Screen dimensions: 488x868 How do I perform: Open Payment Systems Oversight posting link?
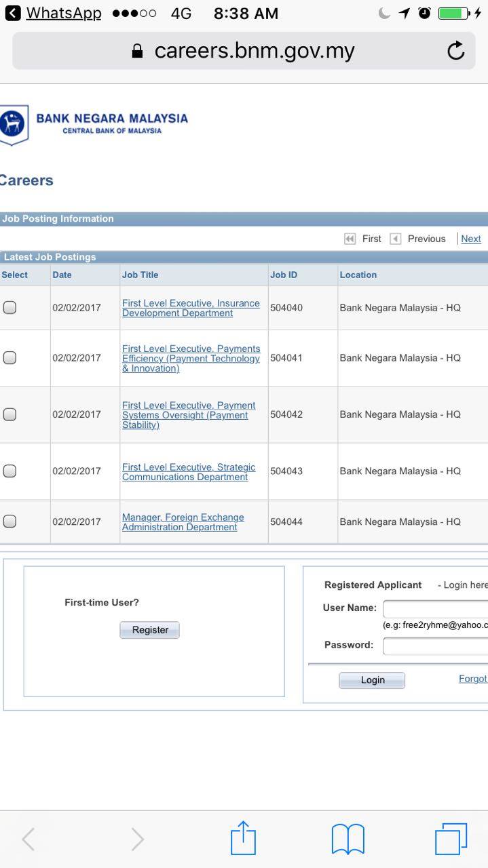tap(189, 415)
